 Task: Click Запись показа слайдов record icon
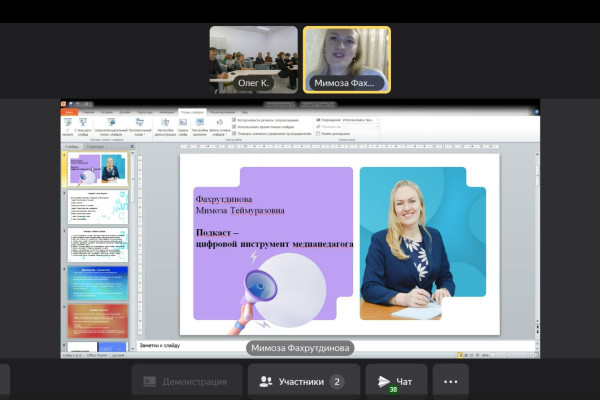[219, 123]
